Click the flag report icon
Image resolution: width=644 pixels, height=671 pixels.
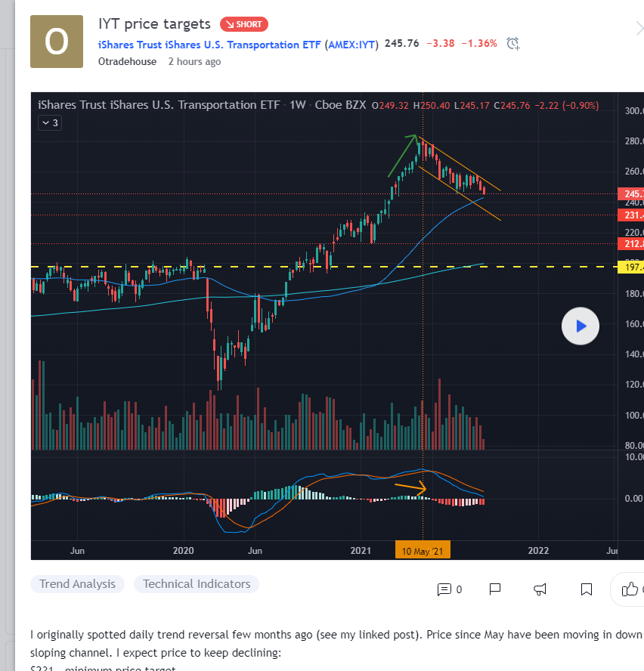point(495,589)
